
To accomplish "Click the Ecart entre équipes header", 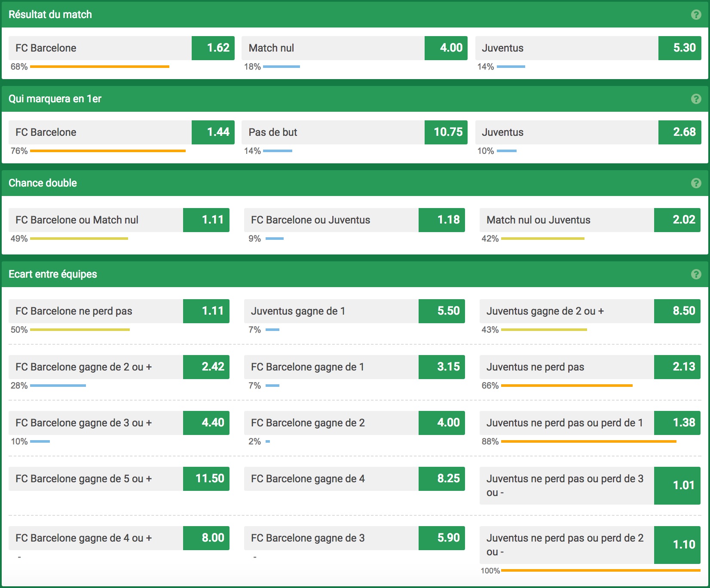I will (x=355, y=274).
